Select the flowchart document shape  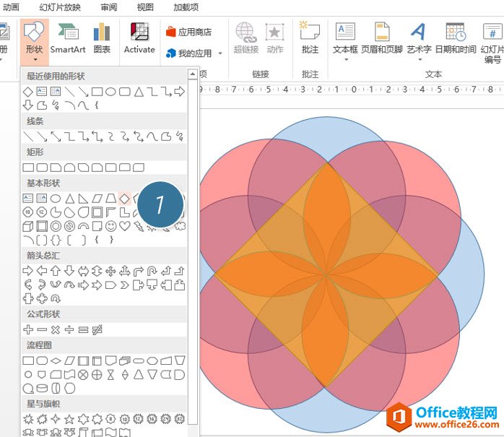pos(111,360)
